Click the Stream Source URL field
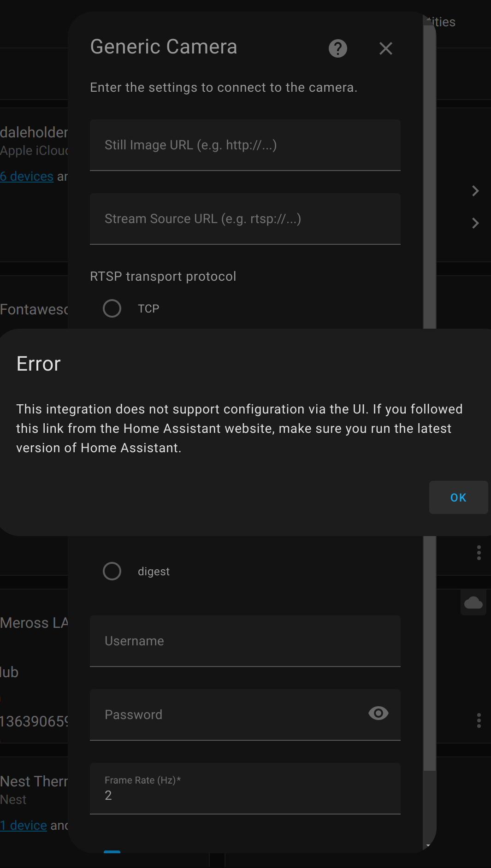This screenshot has width=491, height=868. point(245,218)
